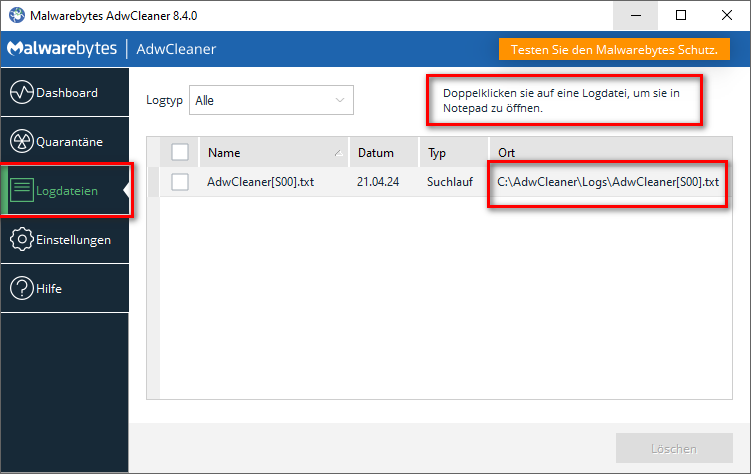Sort by the Datum column header
751x474 pixels.
384,152
